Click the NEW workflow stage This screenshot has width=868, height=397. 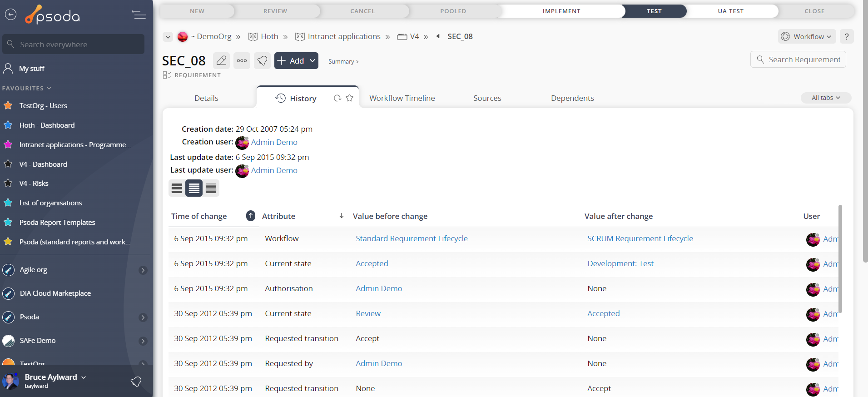(197, 11)
